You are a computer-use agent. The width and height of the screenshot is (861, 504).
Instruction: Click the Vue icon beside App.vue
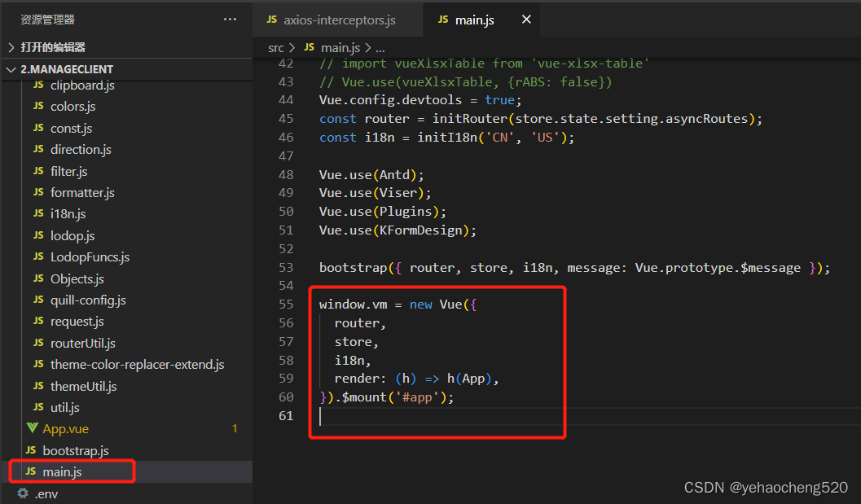point(33,428)
